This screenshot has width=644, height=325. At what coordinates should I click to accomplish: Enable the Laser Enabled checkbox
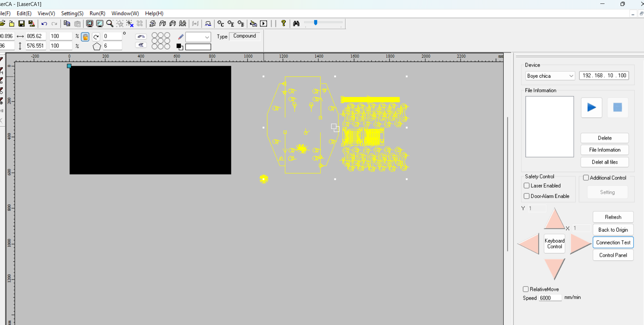tap(527, 185)
